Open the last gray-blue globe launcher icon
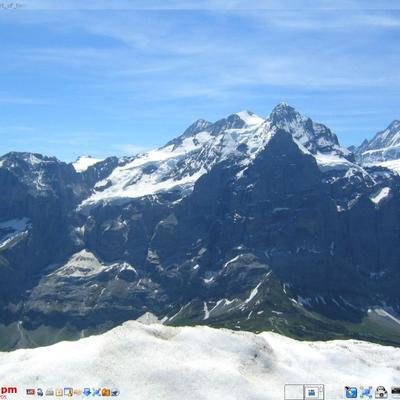Image resolution: width=400 pixels, height=400 pixels. pyautogui.click(x=115, y=392)
